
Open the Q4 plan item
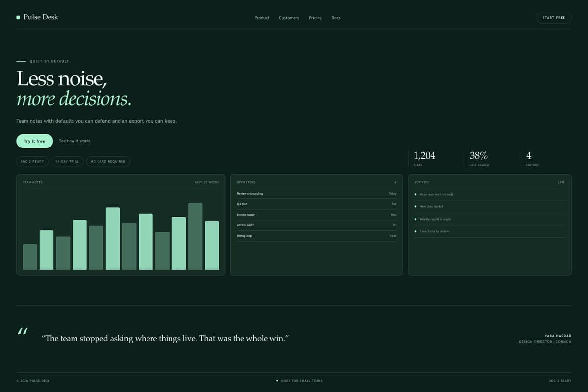tap(317, 204)
